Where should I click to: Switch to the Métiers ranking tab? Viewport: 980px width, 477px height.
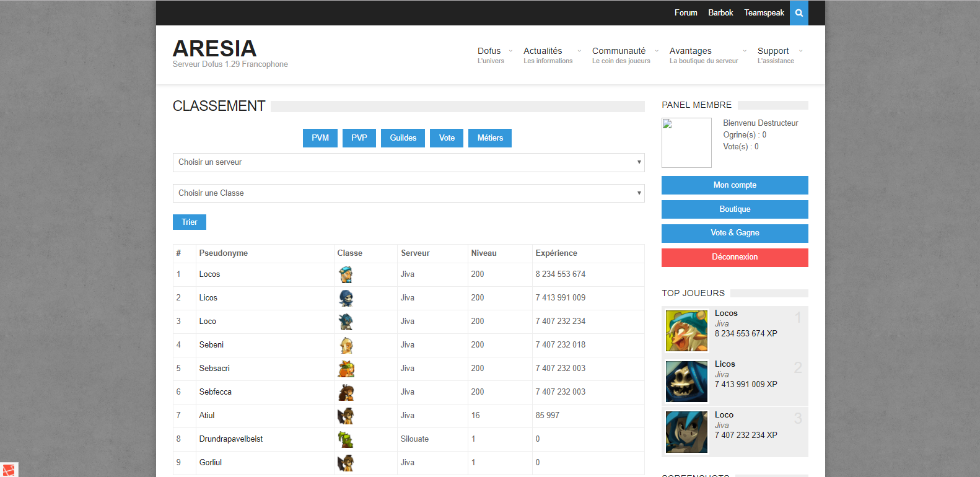[x=490, y=138]
